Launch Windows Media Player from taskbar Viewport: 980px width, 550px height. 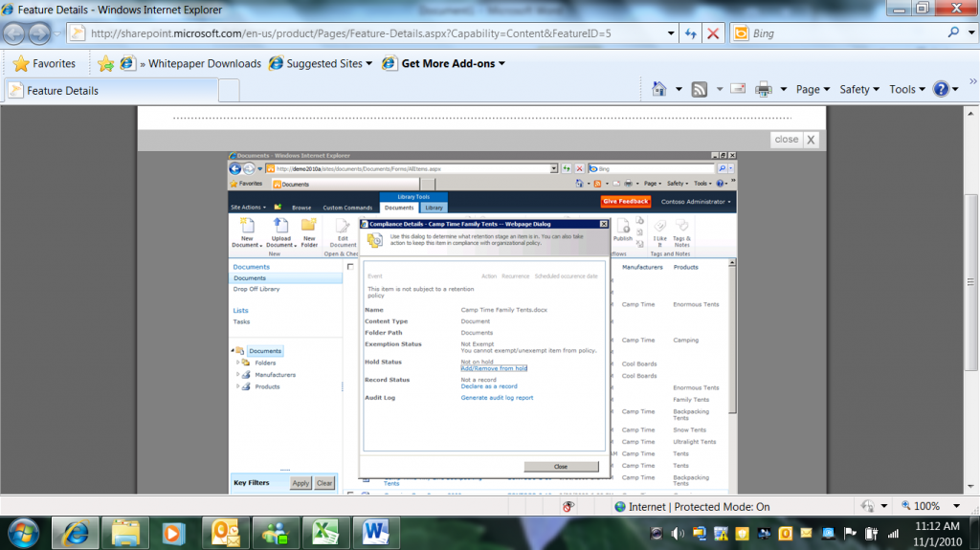coord(173,534)
